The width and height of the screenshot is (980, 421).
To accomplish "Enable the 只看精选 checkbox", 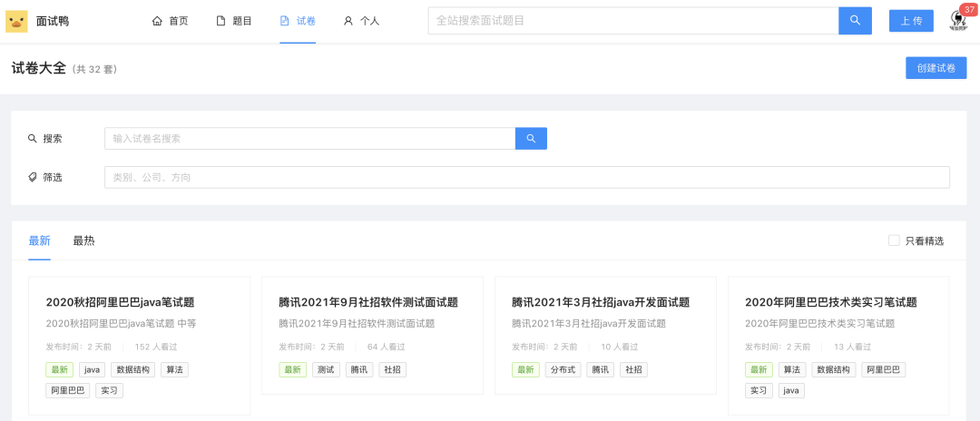I will click(894, 240).
